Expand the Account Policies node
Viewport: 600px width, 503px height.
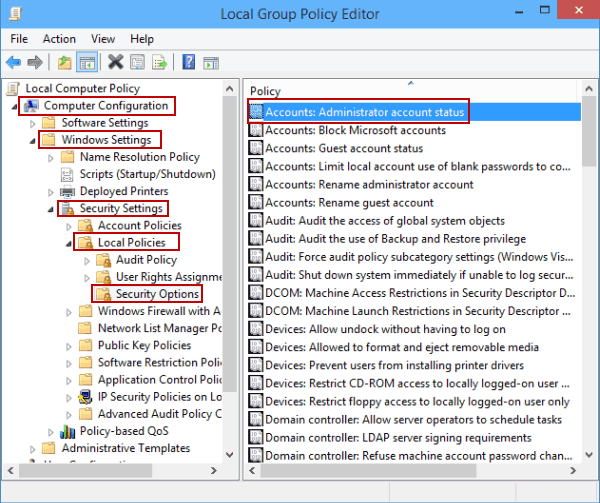coord(69,226)
